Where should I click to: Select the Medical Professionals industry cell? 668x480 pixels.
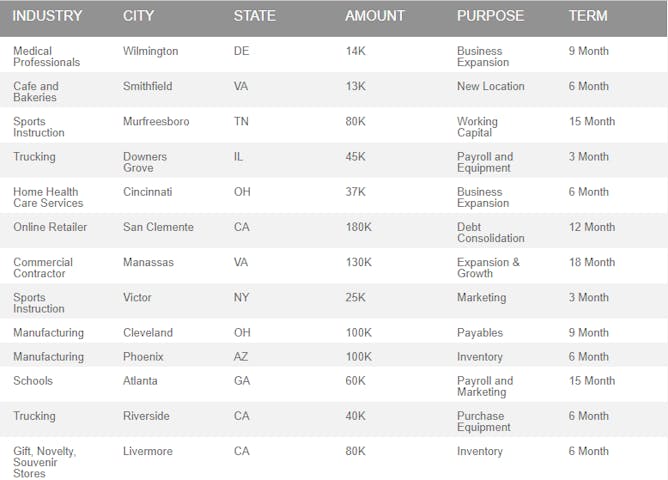[46, 57]
